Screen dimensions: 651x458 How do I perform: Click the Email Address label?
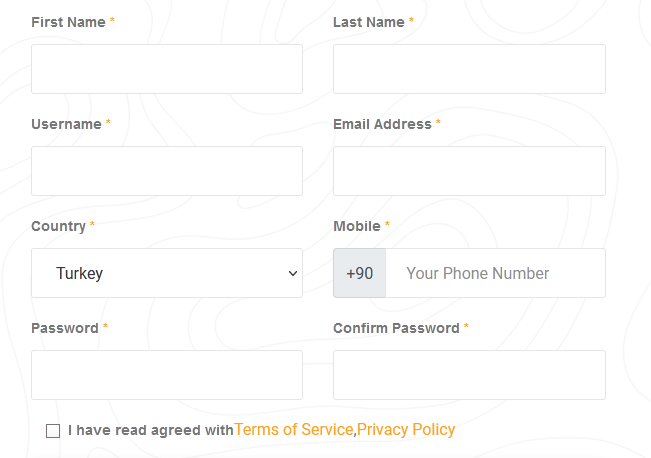pos(382,124)
